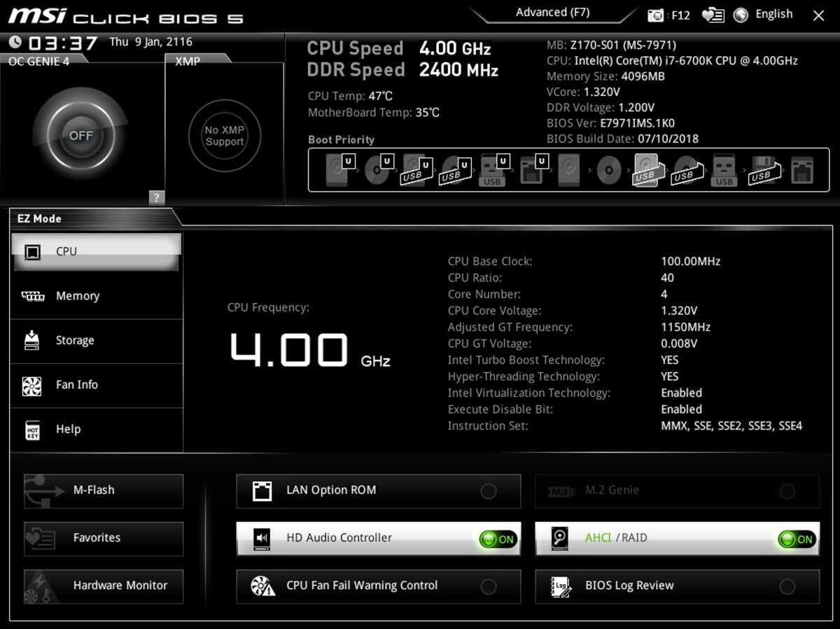Click the Instruction Set value MMX, SSE
This screenshot has width=840, height=629.
pyautogui.click(x=731, y=426)
